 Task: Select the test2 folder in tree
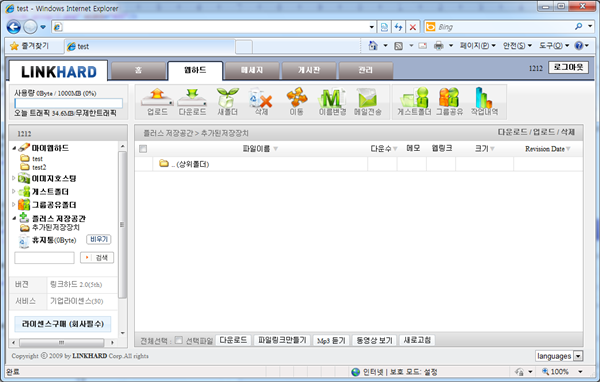tap(39, 167)
